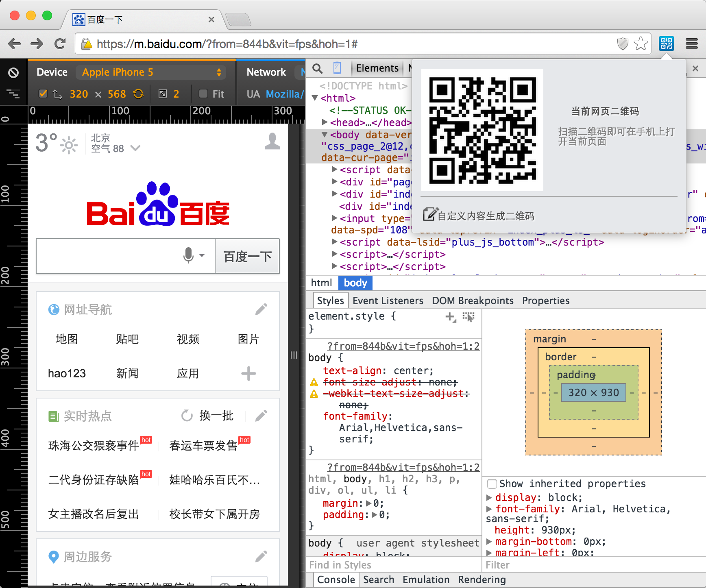Select the Rendering drawer tab
The width and height of the screenshot is (706, 588).
[482, 580]
